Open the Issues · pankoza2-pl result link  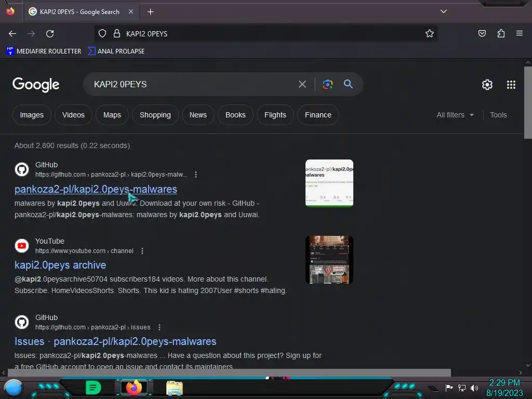[115, 341]
